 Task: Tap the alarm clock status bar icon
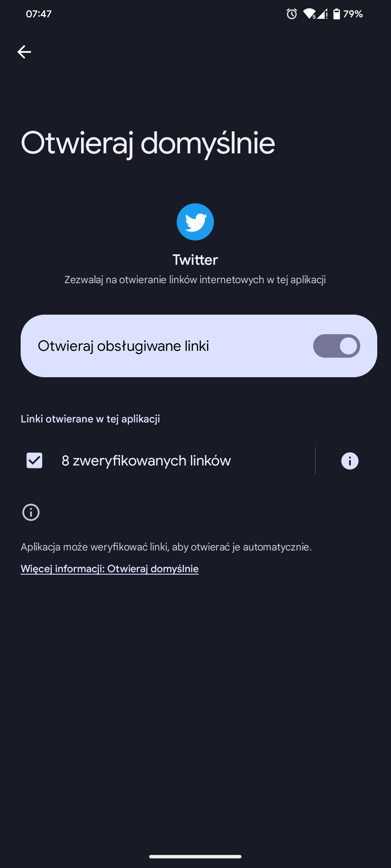pos(292,14)
